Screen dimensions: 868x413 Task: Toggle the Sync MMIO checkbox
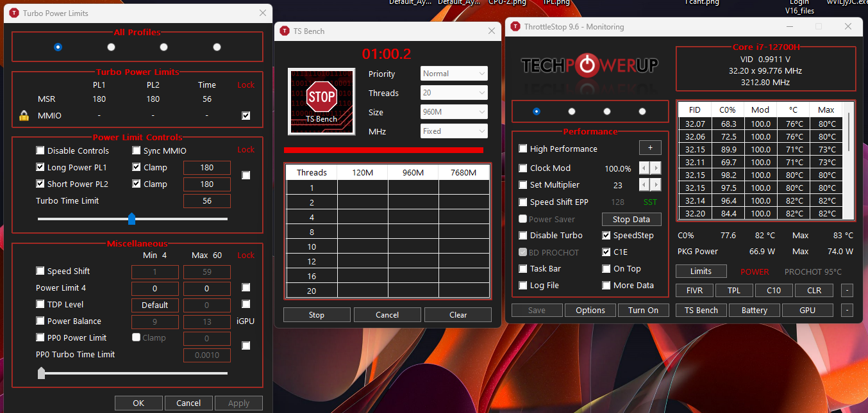tap(137, 150)
